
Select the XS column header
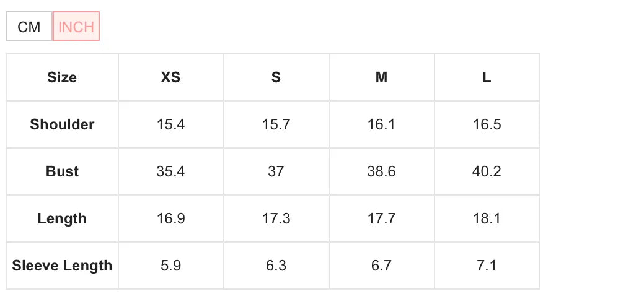coord(170,77)
